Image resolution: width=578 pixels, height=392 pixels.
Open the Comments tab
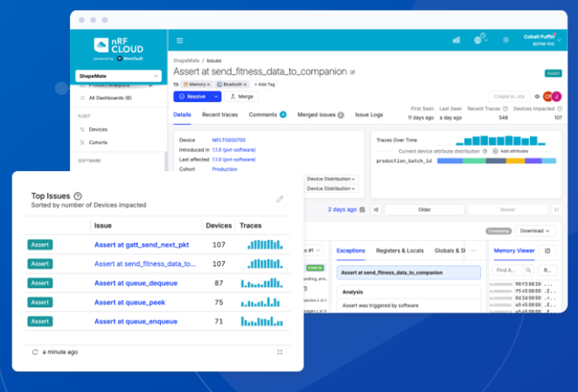pyautogui.click(x=264, y=114)
